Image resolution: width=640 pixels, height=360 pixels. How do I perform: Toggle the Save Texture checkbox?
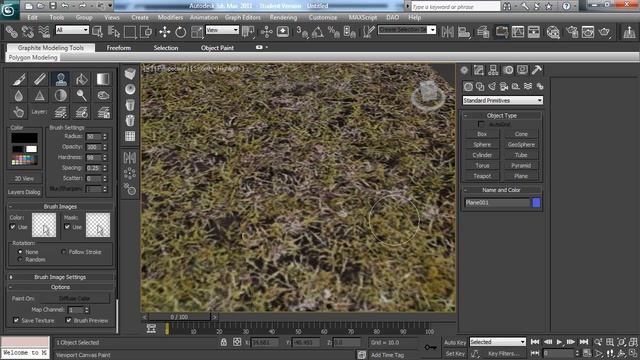pyautogui.click(x=16, y=320)
